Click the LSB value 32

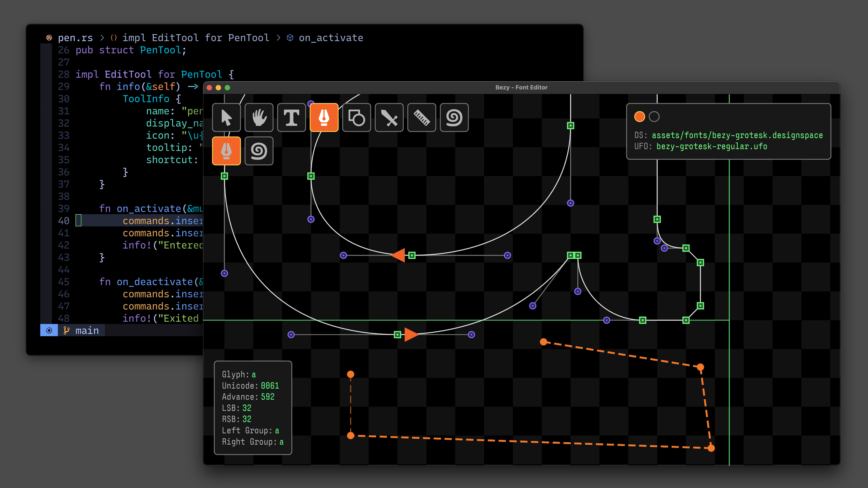pyautogui.click(x=247, y=408)
